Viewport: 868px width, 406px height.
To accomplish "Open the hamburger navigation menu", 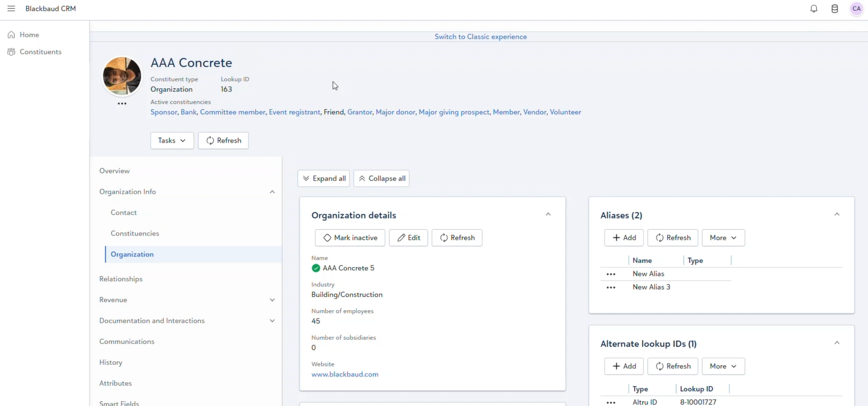I will pos(11,8).
